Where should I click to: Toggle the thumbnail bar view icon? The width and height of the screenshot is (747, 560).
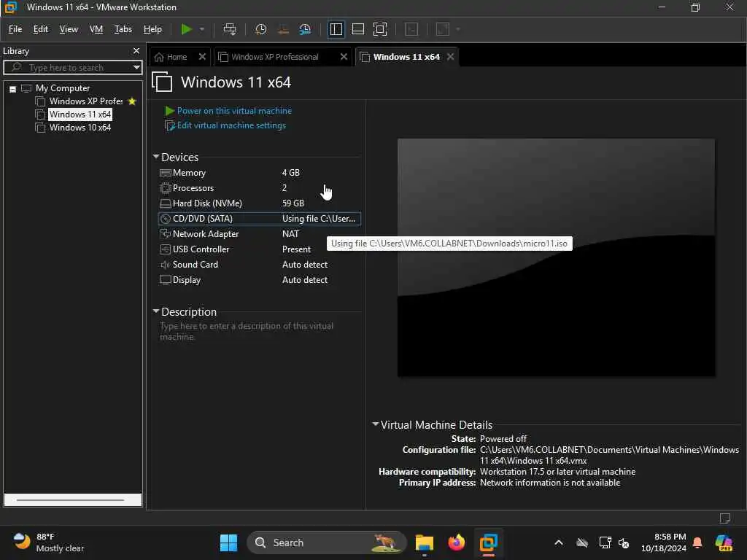pos(357,29)
